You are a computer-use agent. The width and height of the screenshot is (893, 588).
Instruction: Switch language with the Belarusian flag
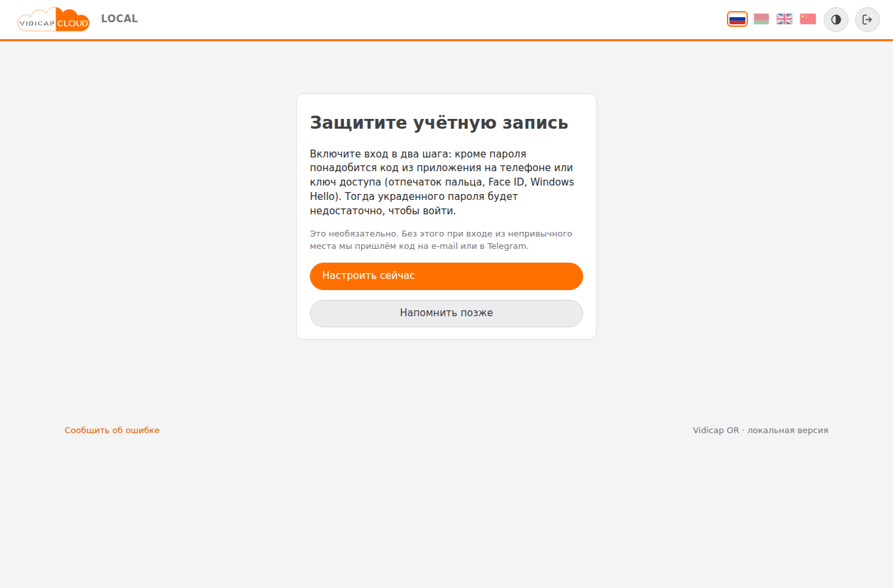tap(761, 19)
